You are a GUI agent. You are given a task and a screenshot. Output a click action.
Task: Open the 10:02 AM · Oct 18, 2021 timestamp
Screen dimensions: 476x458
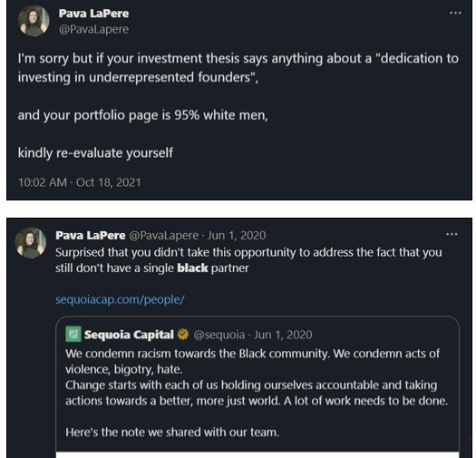pyautogui.click(x=80, y=182)
